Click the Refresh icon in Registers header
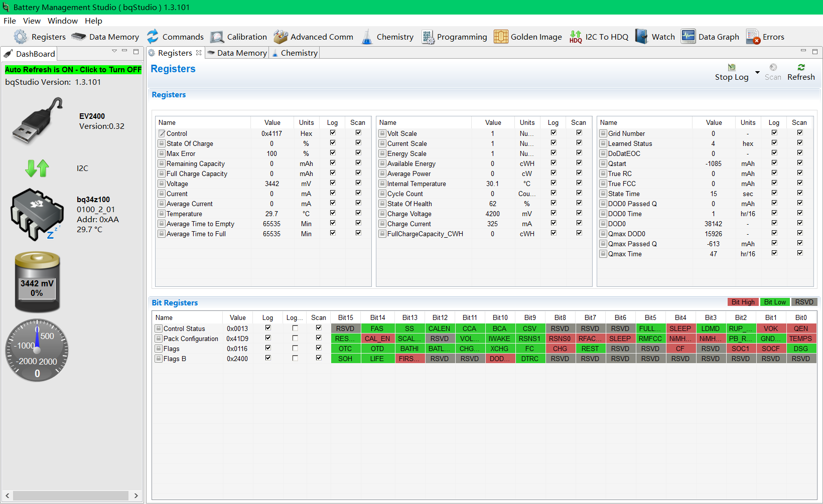 coord(801,67)
